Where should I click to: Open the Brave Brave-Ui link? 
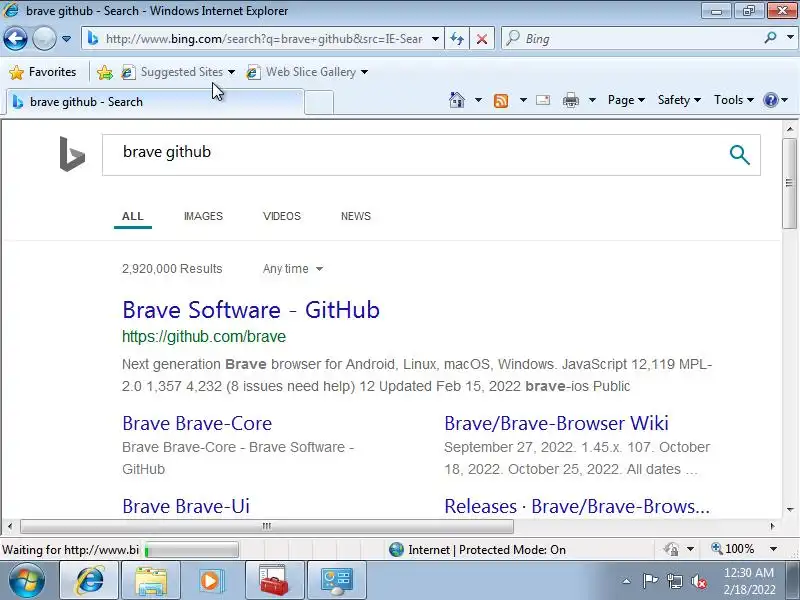pyautogui.click(x=186, y=506)
